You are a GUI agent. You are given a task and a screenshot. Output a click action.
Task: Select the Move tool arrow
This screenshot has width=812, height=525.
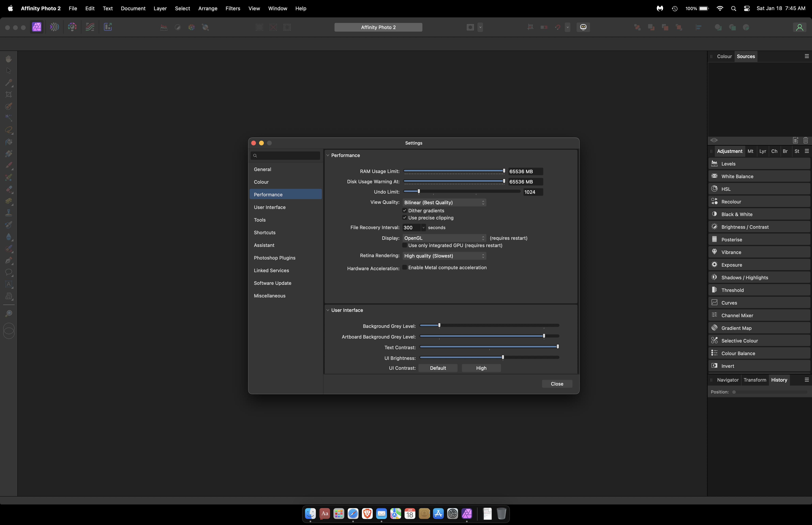[x=9, y=71]
